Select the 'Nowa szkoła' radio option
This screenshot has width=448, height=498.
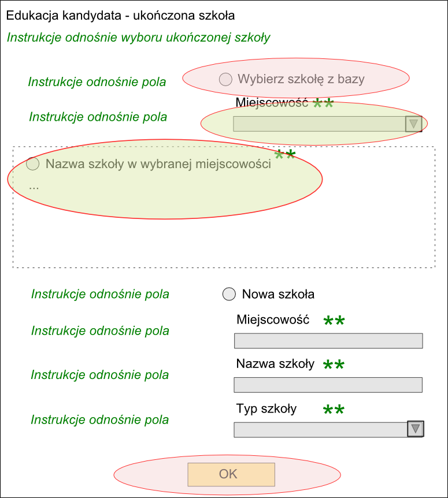tap(229, 294)
